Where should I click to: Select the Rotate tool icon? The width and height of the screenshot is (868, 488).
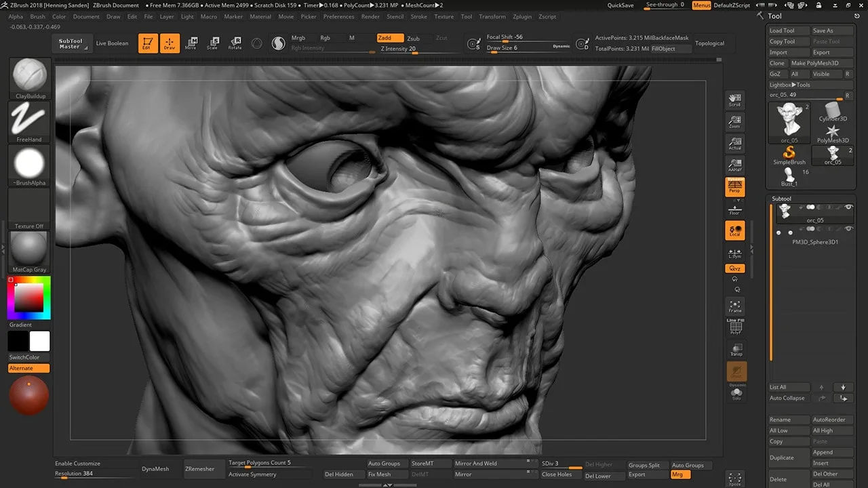235,43
